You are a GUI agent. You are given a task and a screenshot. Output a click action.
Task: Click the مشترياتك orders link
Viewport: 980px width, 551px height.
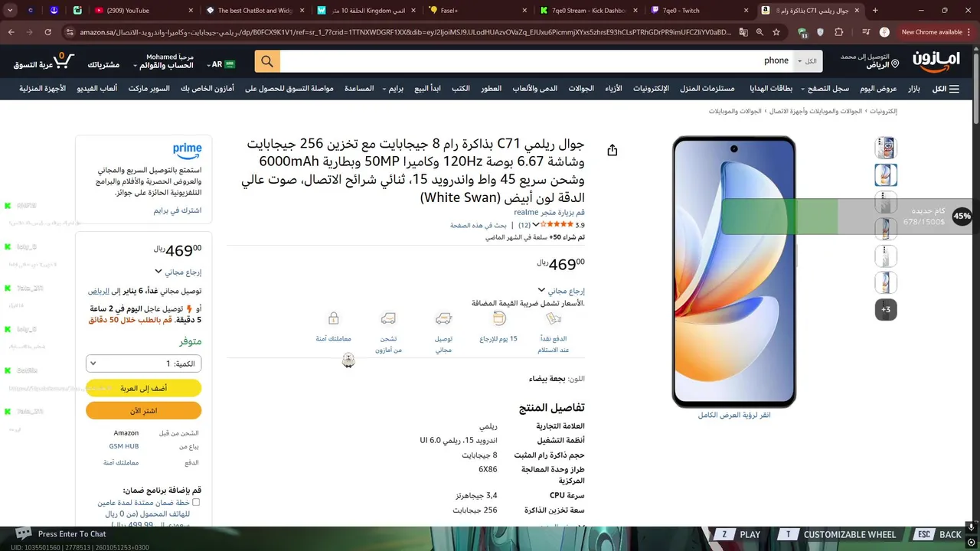coord(103,64)
